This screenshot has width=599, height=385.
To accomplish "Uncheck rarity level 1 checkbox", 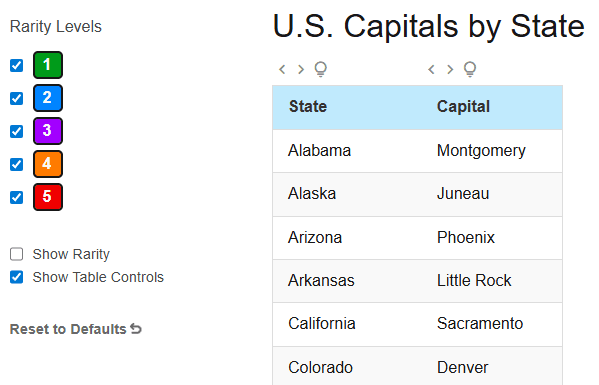I will [x=16, y=65].
